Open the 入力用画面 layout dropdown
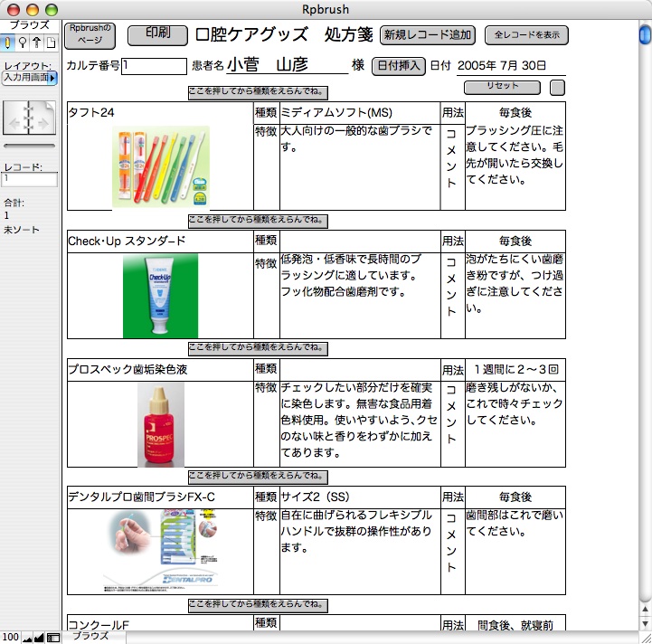 [30, 78]
